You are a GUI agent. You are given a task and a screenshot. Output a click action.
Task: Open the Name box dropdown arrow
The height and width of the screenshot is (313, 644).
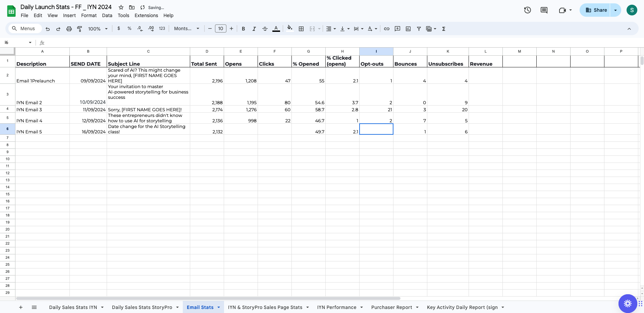(x=30, y=43)
